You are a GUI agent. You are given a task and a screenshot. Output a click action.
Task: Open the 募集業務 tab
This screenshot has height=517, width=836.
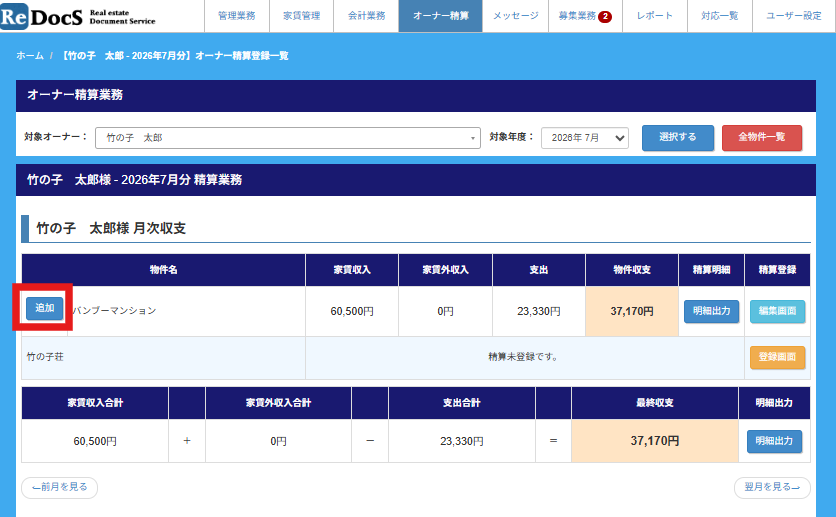585,16
